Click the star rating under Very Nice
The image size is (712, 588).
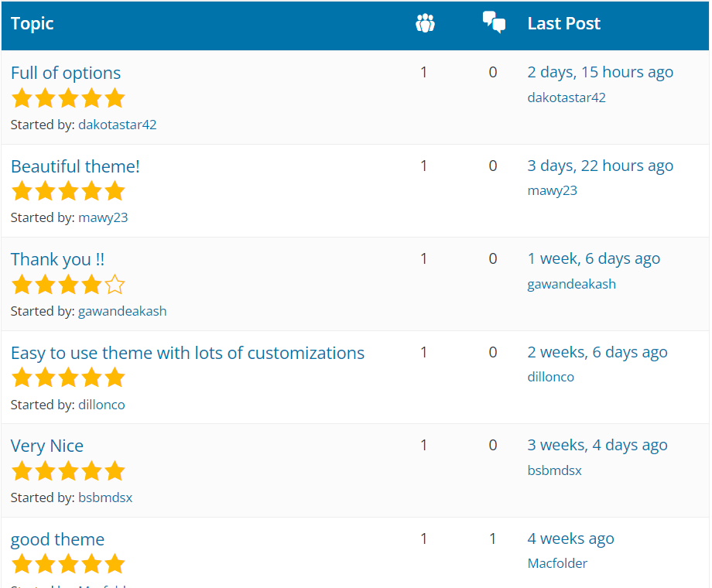coord(68,471)
